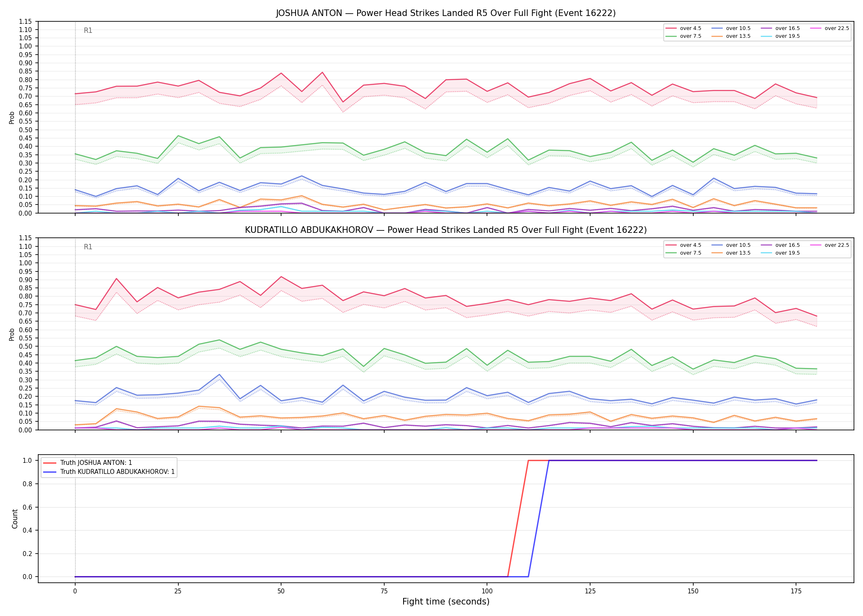Click red 'over 4.5' legend line in Abdukakhorov chart
The width and height of the screenshot is (863, 616).
coord(671,245)
